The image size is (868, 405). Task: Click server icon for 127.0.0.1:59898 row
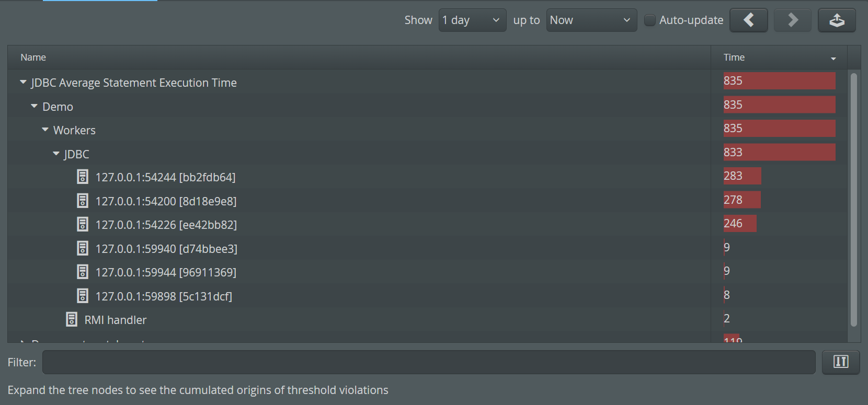coord(83,296)
